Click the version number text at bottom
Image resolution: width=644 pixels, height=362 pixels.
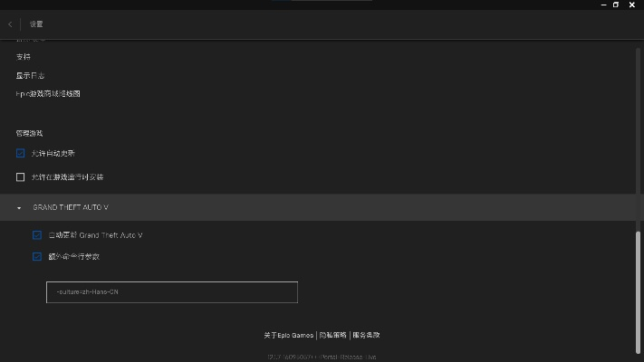(x=321, y=357)
